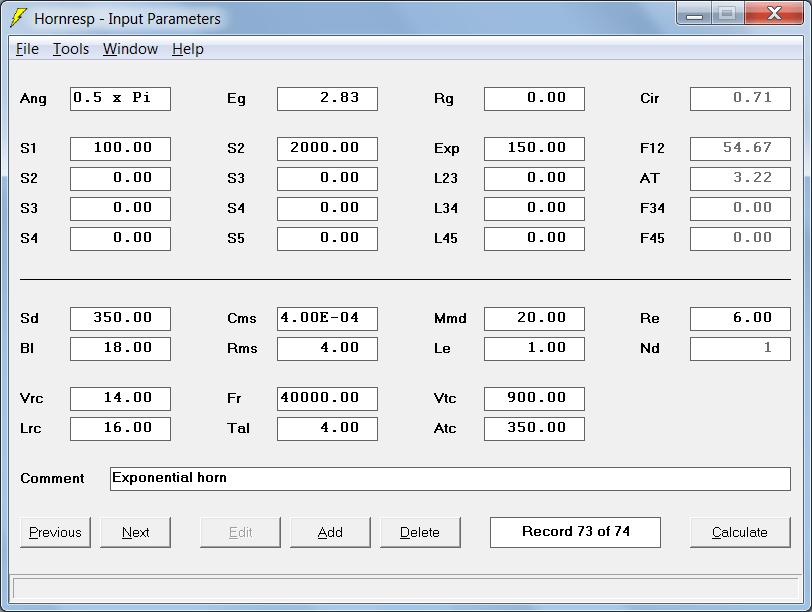This screenshot has height=612, width=812.
Task: Click the F34 field
Action: click(x=741, y=209)
